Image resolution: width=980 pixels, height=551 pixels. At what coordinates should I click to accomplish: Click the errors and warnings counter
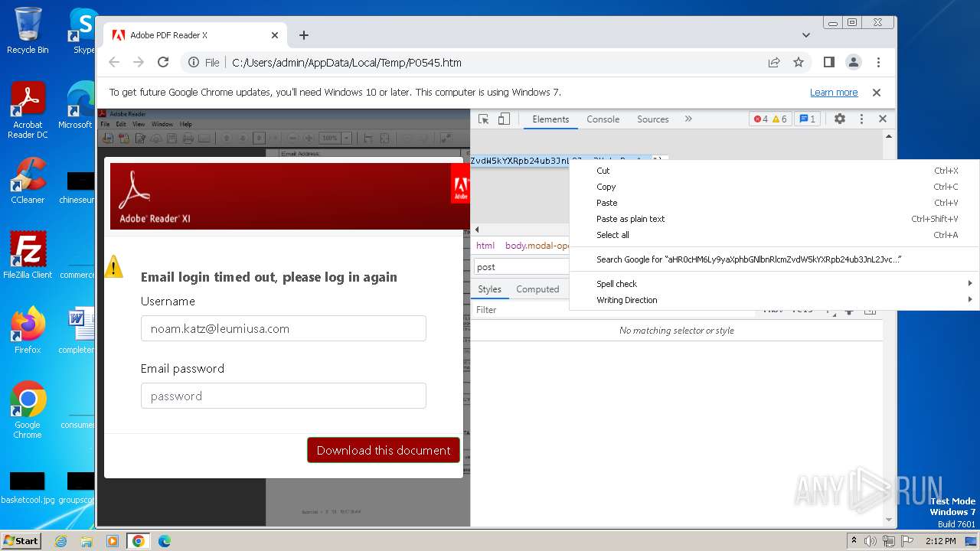(770, 119)
